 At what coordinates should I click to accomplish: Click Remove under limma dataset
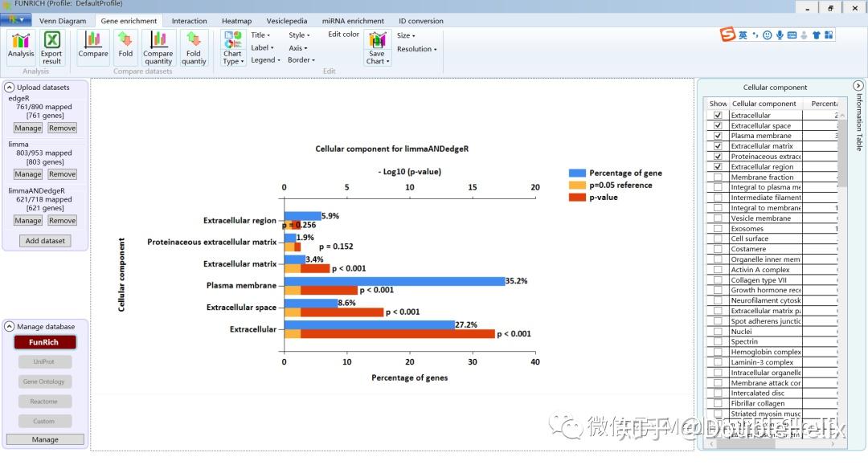[62, 174]
